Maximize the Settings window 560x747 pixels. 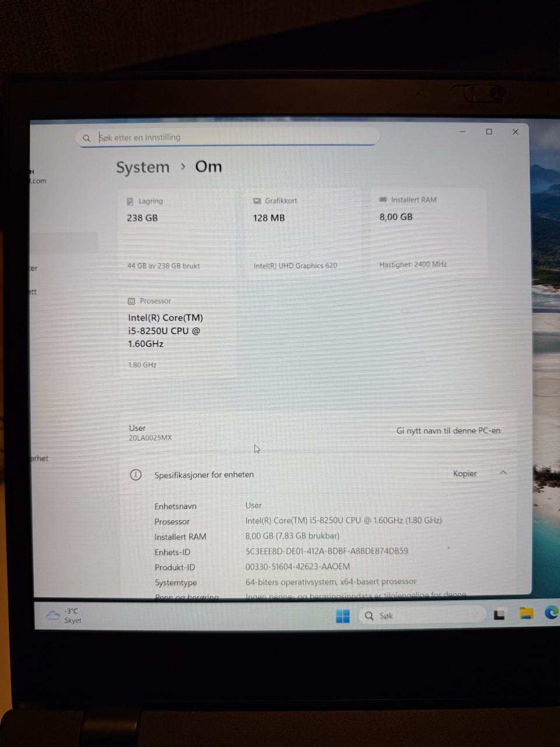489,132
